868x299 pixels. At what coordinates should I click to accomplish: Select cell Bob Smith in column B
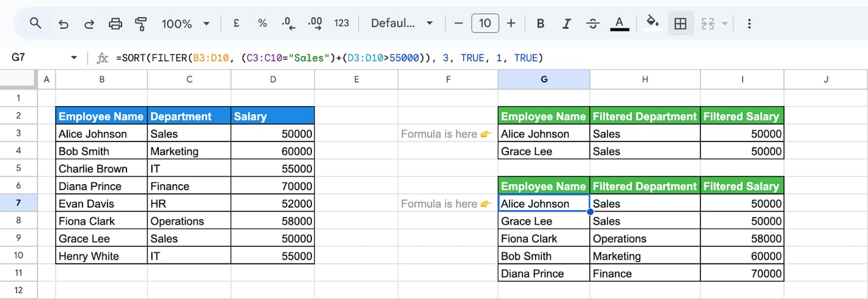pos(102,151)
